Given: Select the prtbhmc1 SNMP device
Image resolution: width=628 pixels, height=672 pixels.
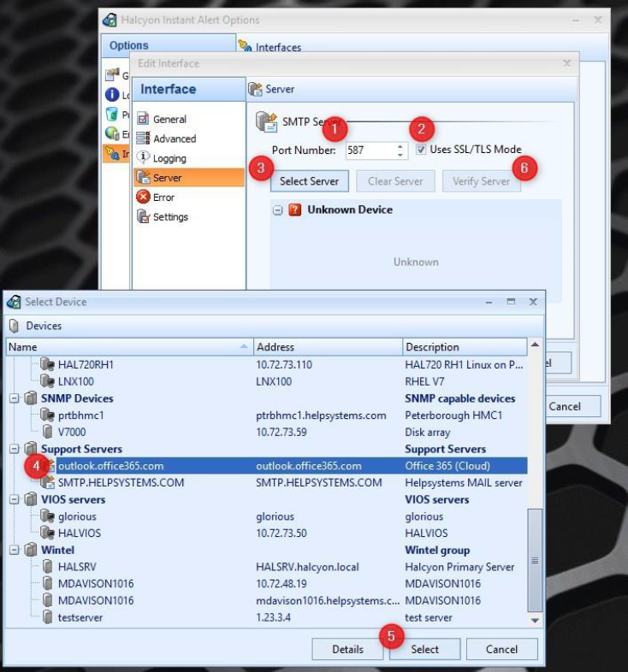Looking at the screenshot, I should tap(81, 416).
